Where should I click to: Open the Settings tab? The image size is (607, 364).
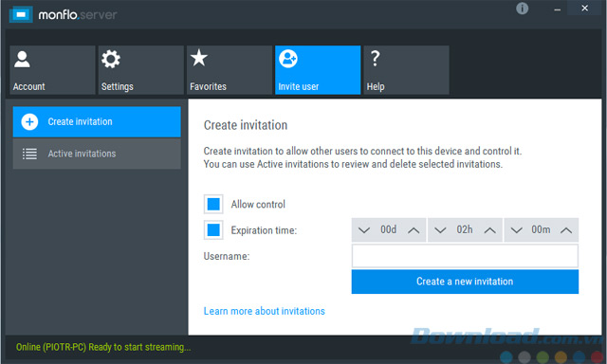pyautogui.click(x=141, y=70)
